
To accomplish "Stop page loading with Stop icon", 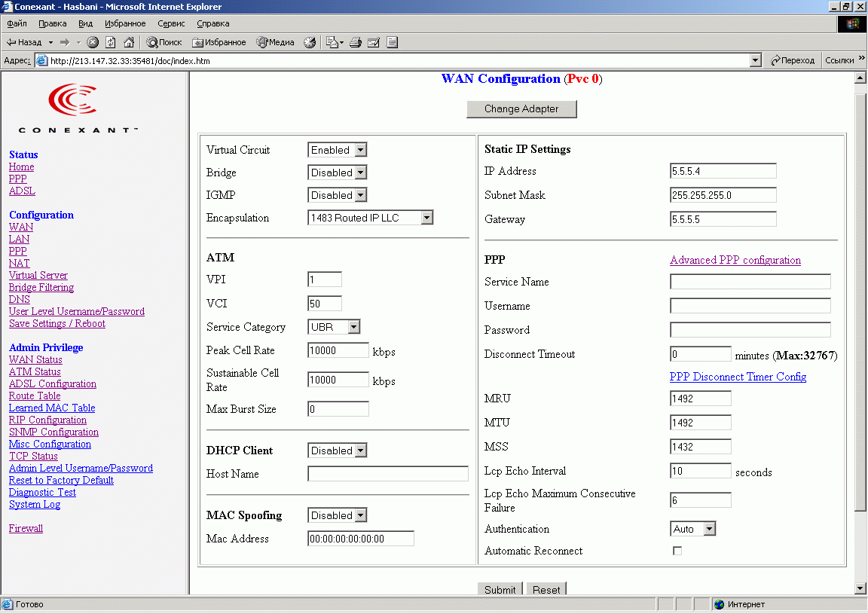I will [93, 42].
